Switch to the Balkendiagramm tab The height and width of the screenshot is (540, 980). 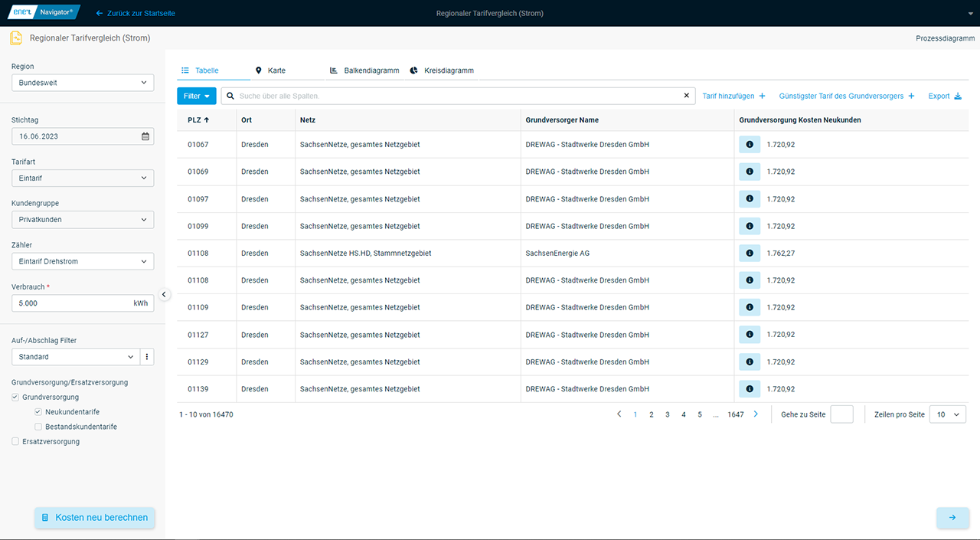[364, 70]
